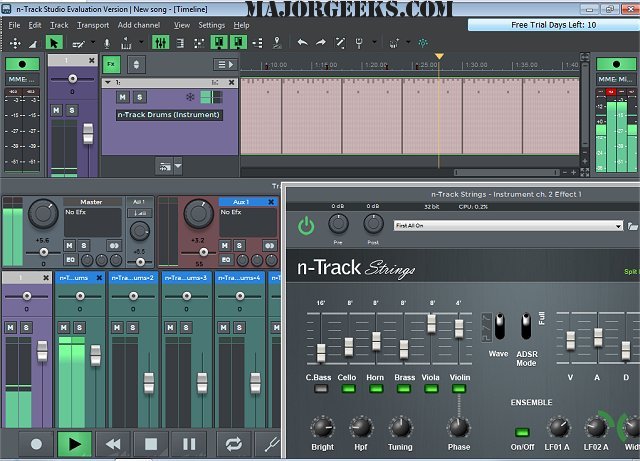640x461 pixels.
Task: Toggle n-Track Strings power button
Action: tap(306, 226)
